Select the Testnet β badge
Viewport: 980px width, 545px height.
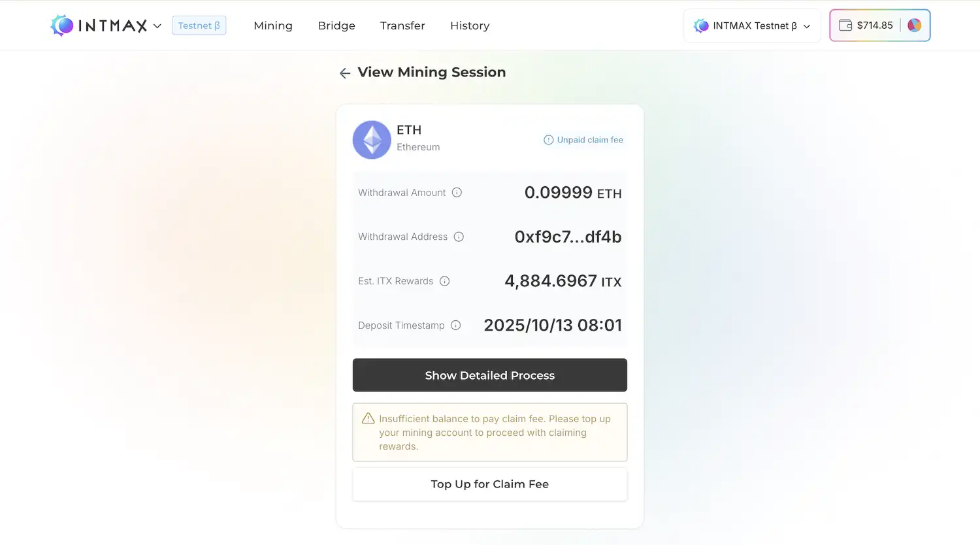pos(199,24)
